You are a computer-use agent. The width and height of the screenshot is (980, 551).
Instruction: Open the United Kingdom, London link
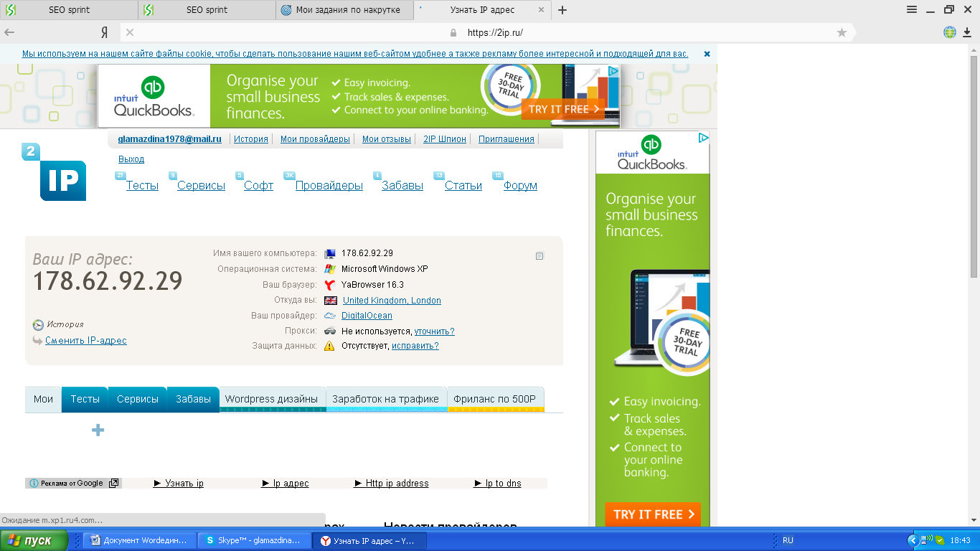(392, 301)
